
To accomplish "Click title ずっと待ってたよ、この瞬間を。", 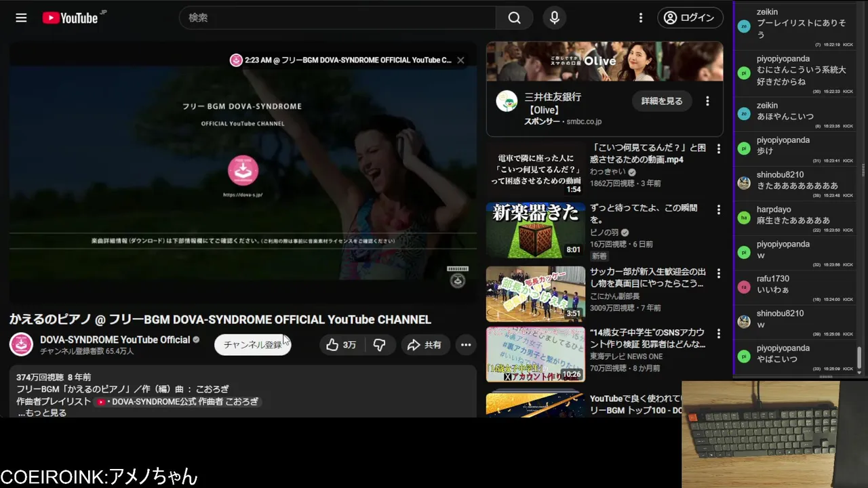I will 644,213.
